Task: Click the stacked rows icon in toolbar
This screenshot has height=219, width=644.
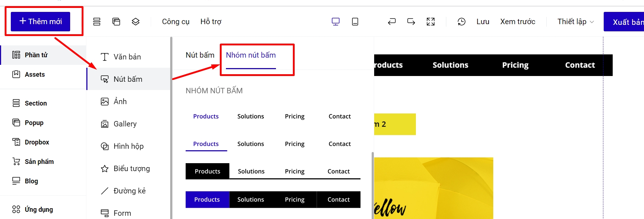Action: pyautogui.click(x=97, y=22)
